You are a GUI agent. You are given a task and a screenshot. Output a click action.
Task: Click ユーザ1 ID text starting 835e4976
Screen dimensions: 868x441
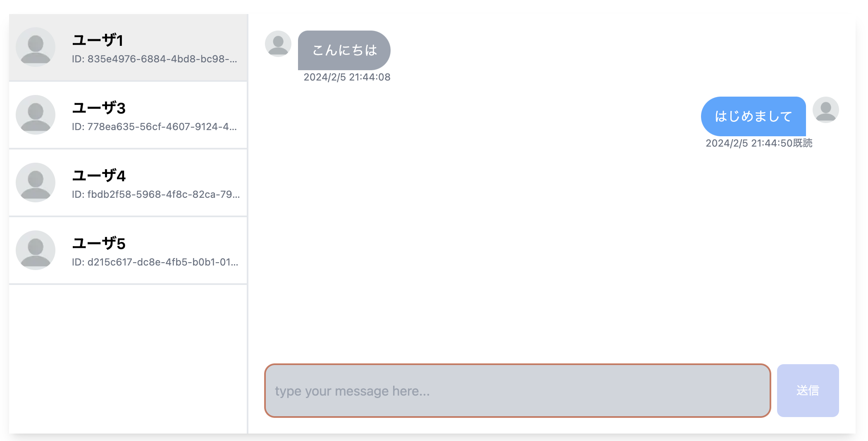click(155, 59)
